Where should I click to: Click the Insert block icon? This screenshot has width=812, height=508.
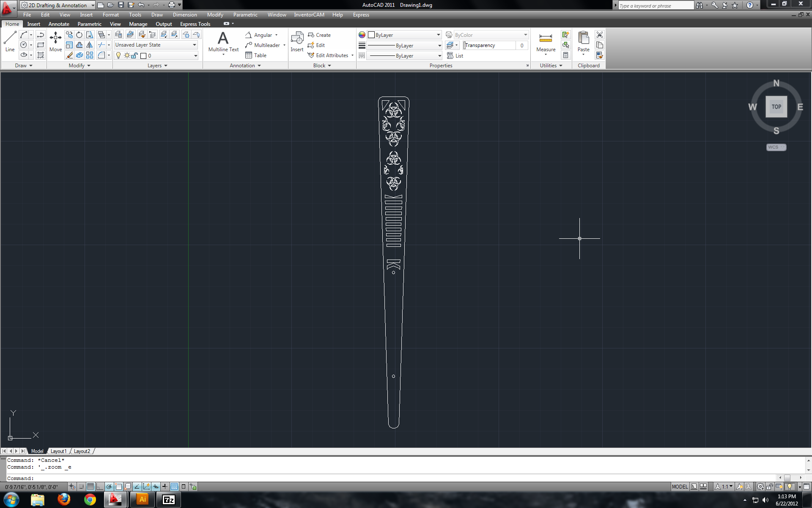297,41
